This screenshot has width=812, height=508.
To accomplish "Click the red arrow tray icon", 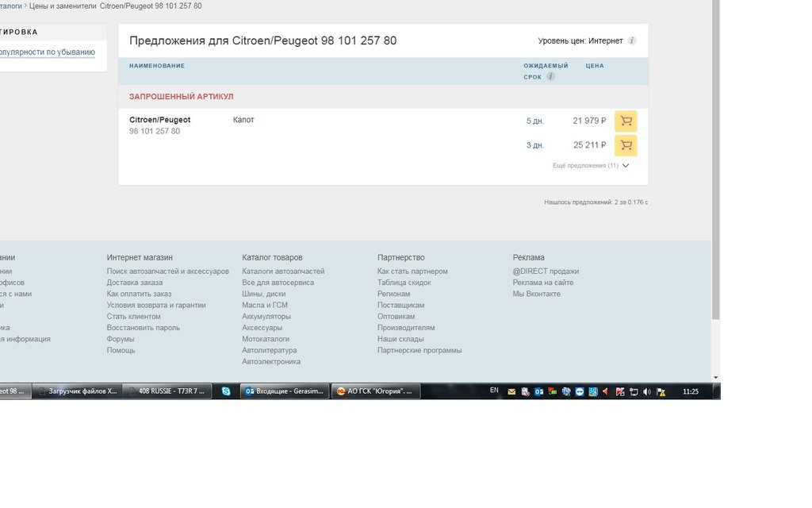I will pos(605,392).
